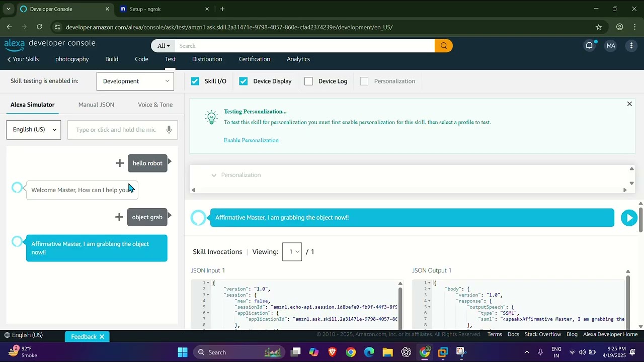Expand the Personalization section chevron
644x362 pixels.
click(214, 175)
